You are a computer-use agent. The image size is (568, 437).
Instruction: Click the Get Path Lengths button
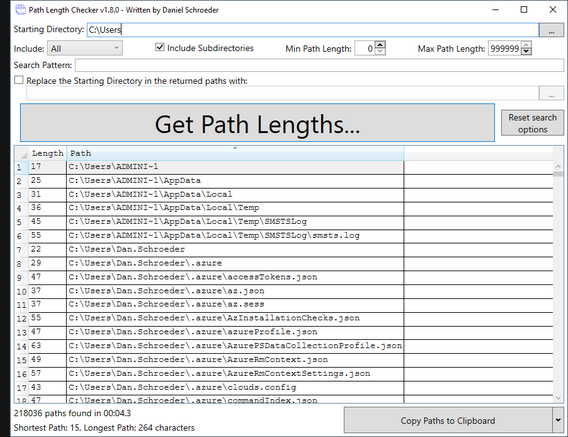coord(258,122)
